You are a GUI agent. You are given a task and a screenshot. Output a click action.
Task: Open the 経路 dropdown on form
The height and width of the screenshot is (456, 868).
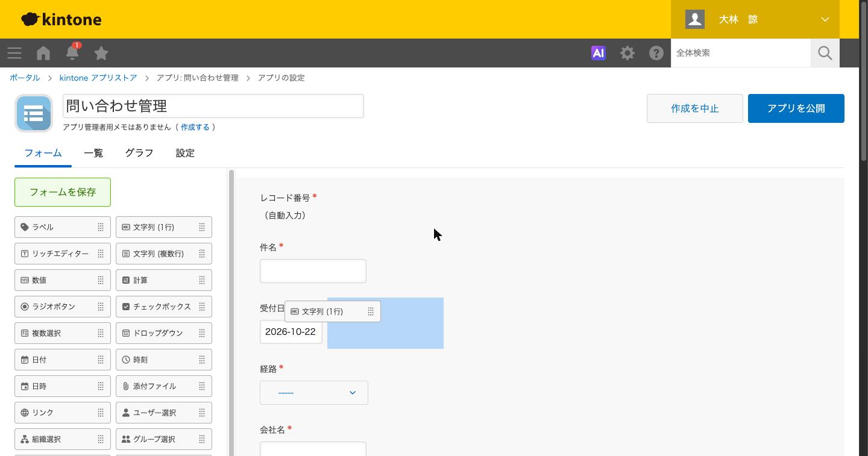[314, 393]
